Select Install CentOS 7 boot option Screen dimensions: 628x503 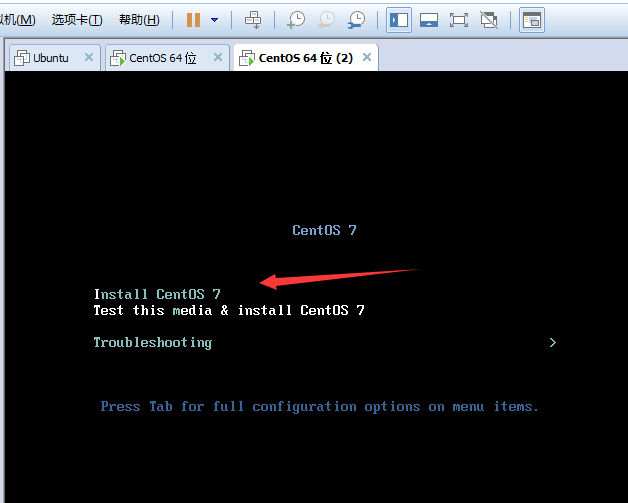pos(157,294)
